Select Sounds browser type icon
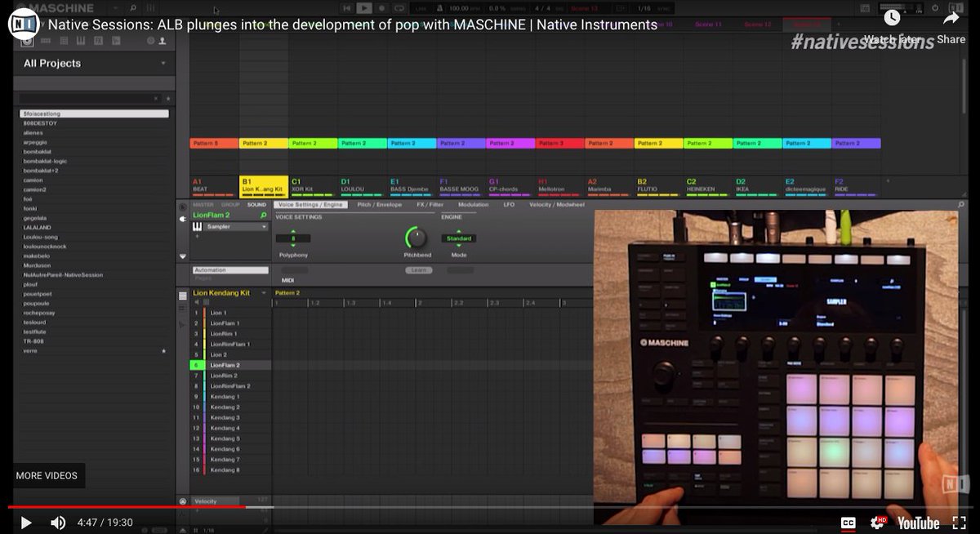Screen dimensions: 980x534 click(63, 39)
